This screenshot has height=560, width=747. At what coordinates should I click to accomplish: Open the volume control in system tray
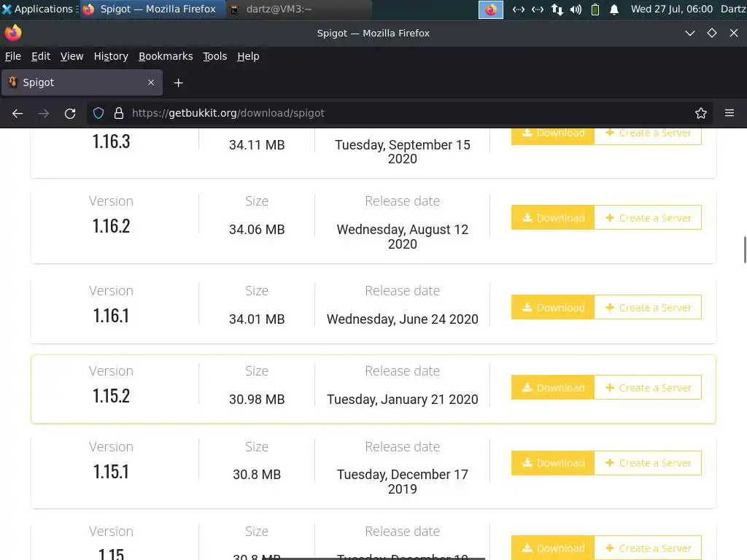[x=576, y=9]
